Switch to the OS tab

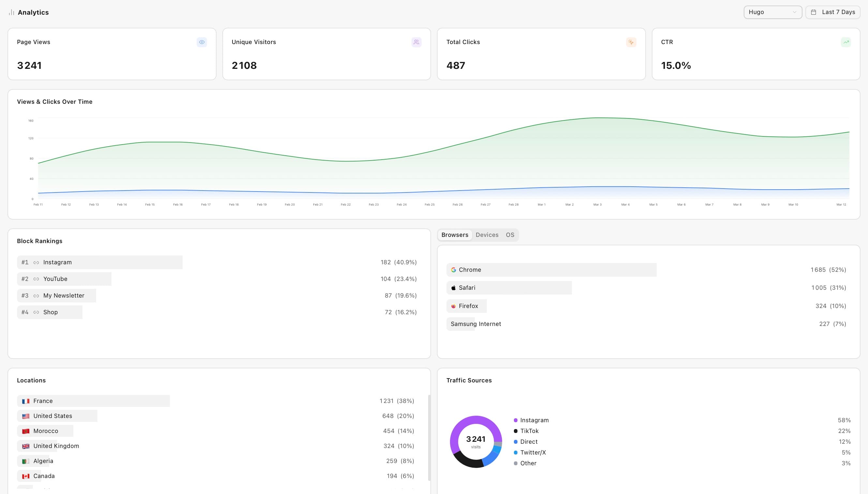510,235
